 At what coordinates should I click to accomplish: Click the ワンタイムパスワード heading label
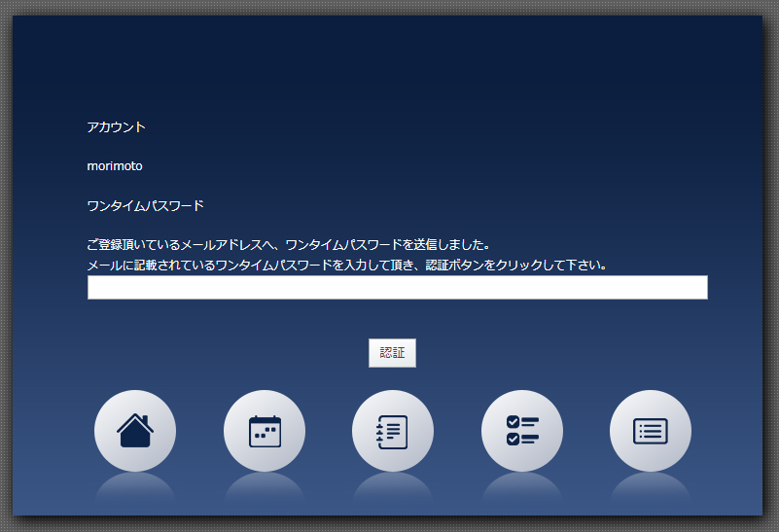pos(145,206)
